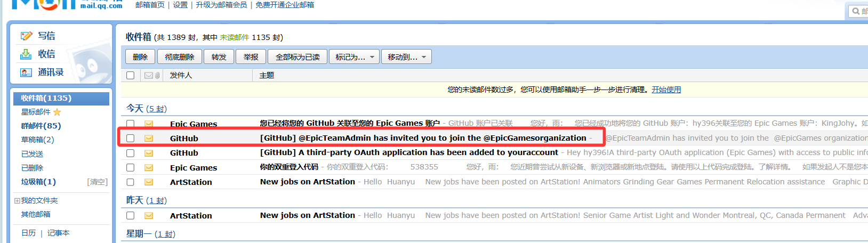Click the 写信 compose link
The width and height of the screenshot is (868, 243).
point(46,36)
